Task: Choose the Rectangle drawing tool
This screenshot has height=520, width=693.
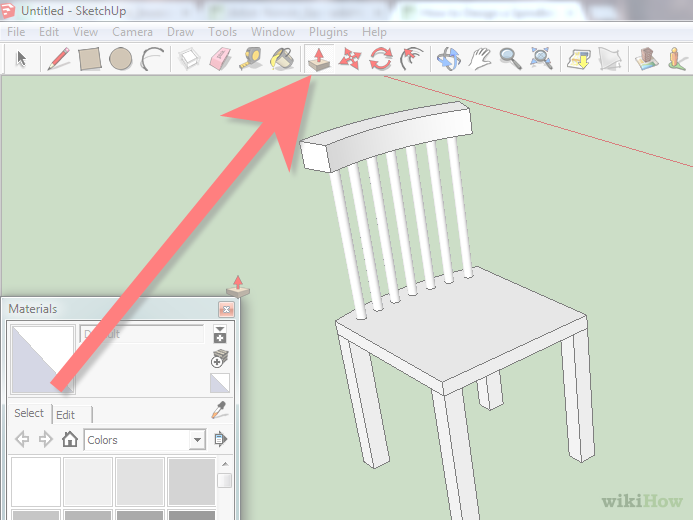Action: tap(90, 59)
